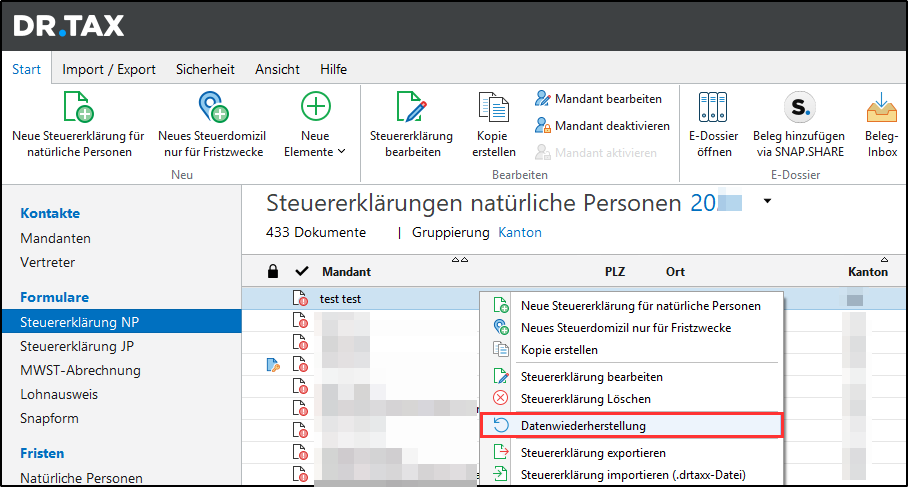
Task: Open the Sicherheit tab
Action: tap(206, 69)
